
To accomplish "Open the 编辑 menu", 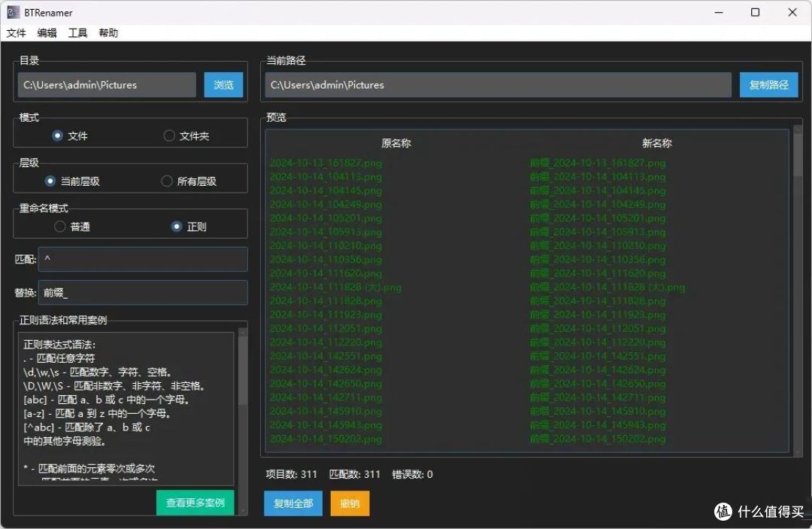I will coord(47,33).
